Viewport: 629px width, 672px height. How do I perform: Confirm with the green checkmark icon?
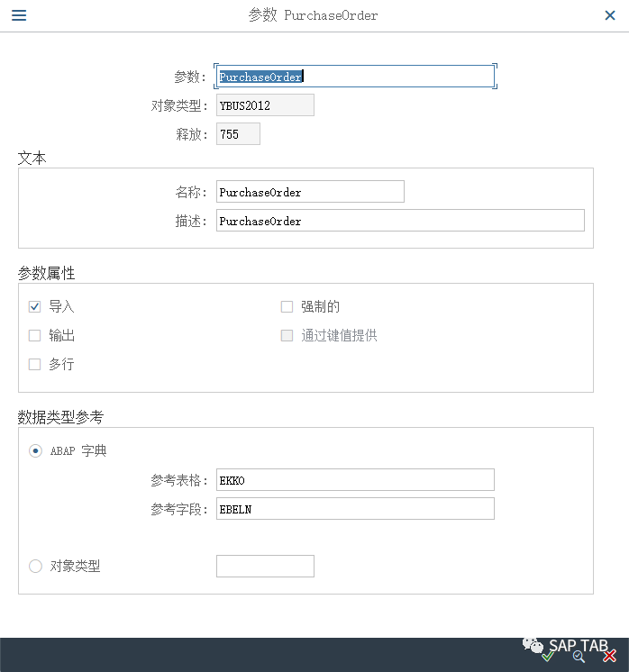(x=547, y=656)
